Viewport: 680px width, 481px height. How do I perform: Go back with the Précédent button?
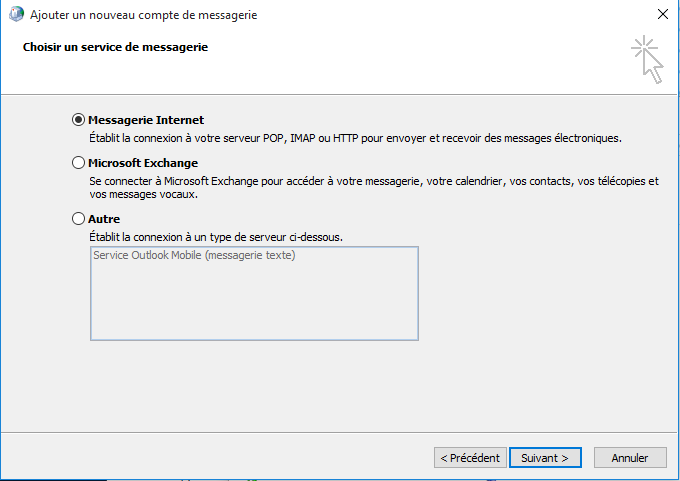470,458
